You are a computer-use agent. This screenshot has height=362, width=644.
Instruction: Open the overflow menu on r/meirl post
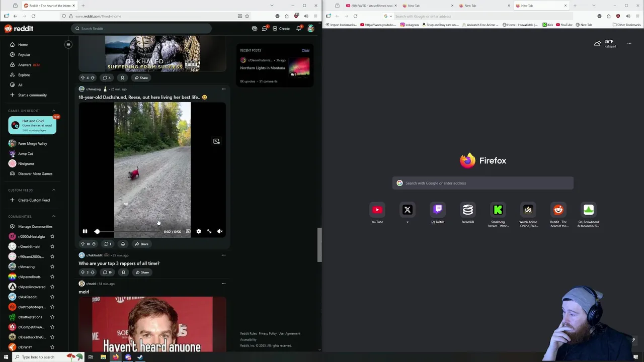point(224,284)
